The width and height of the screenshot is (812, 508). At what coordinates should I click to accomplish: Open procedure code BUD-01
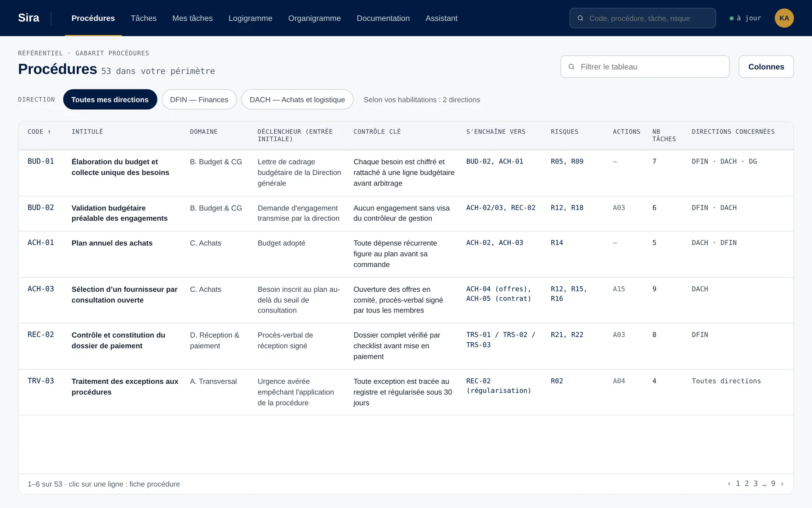click(41, 161)
